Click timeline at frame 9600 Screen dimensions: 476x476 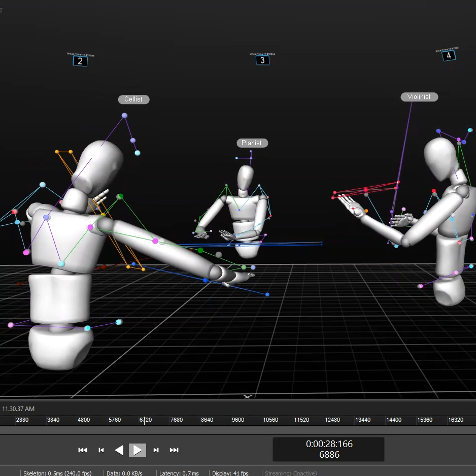pyautogui.click(x=237, y=420)
